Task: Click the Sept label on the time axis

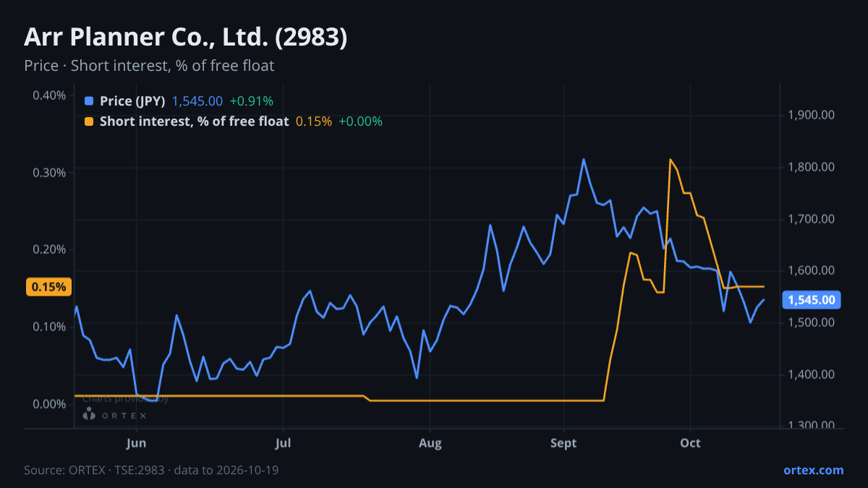Action: tap(563, 442)
